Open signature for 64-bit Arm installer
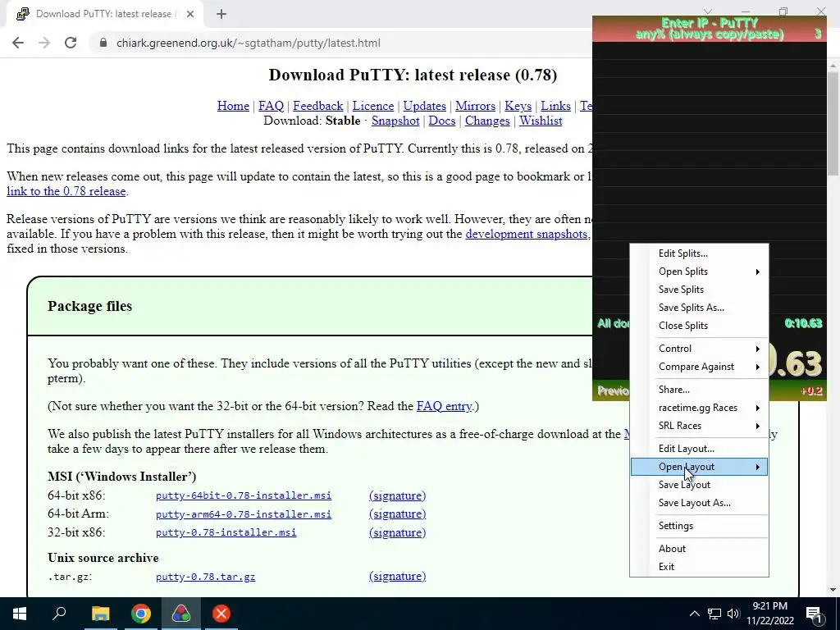Viewport: 840px width, 630px height. [398, 514]
